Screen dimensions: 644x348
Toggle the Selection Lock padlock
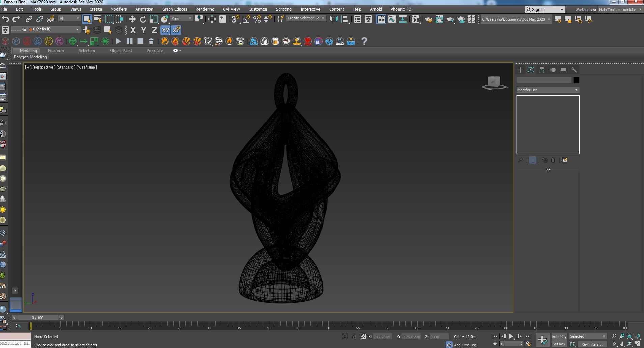pos(354,336)
